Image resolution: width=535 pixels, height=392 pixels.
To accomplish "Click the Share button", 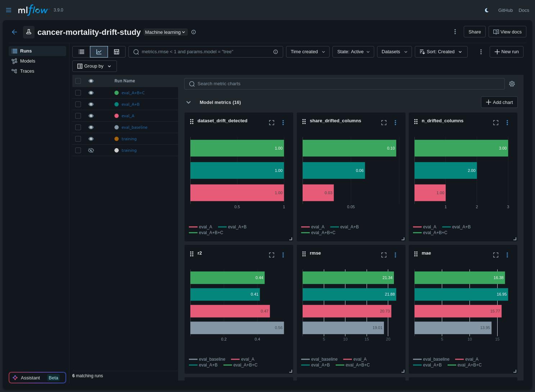I will pyautogui.click(x=475, y=32).
